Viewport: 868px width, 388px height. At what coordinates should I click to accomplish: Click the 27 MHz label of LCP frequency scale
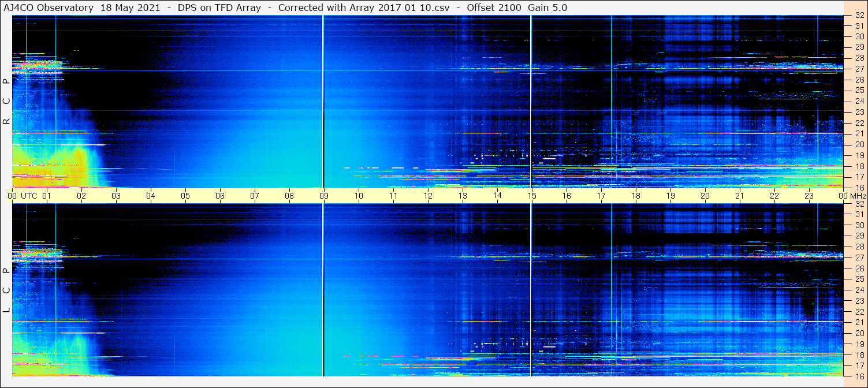(859, 258)
